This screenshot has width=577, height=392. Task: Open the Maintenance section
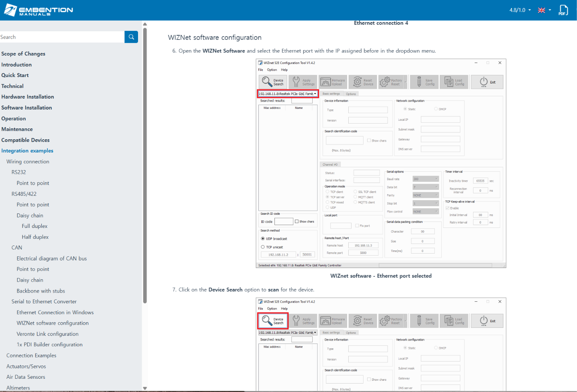[x=17, y=129]
